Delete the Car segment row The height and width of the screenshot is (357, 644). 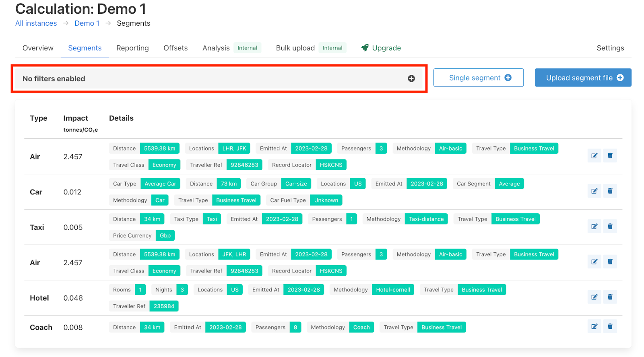click(610, 191)
